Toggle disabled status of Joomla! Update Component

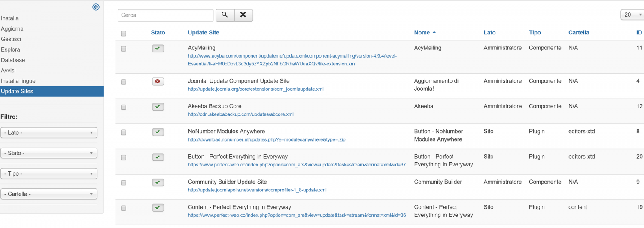click(x=158, y=81)
